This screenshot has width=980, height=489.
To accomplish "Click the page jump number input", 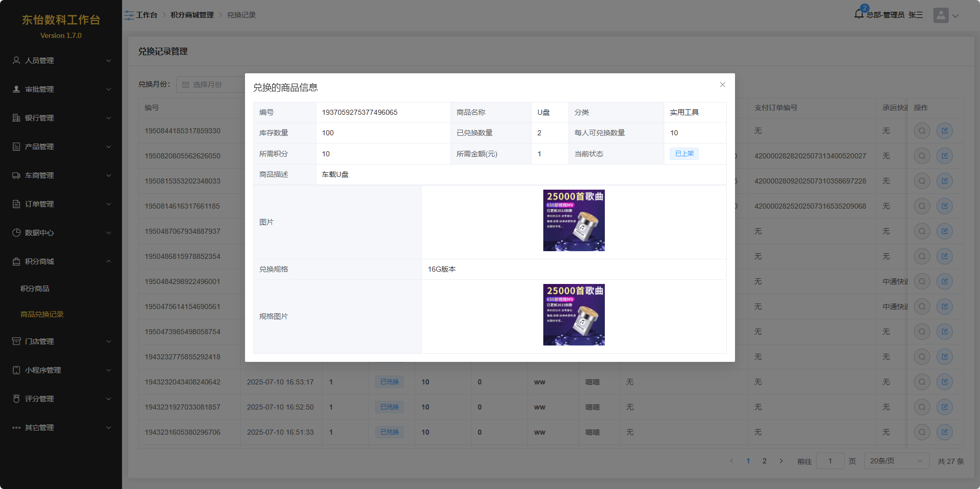I will [830, 461].
